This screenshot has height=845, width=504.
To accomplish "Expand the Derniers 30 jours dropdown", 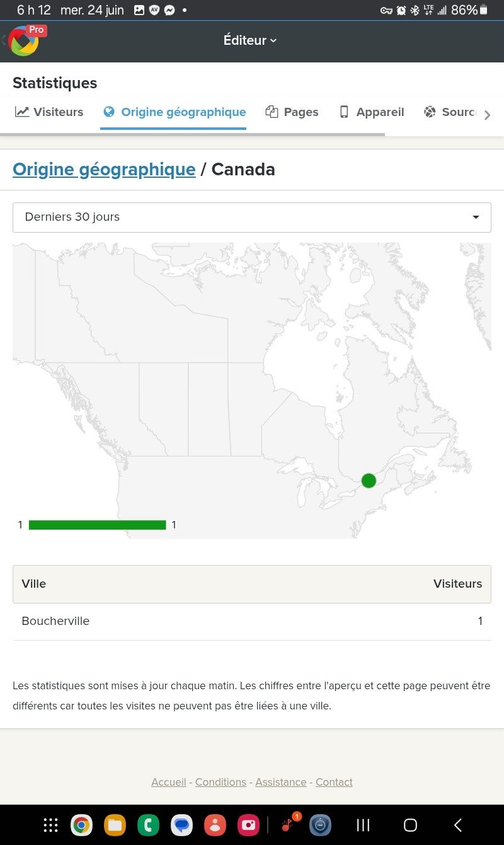I will tap(252, 217).
